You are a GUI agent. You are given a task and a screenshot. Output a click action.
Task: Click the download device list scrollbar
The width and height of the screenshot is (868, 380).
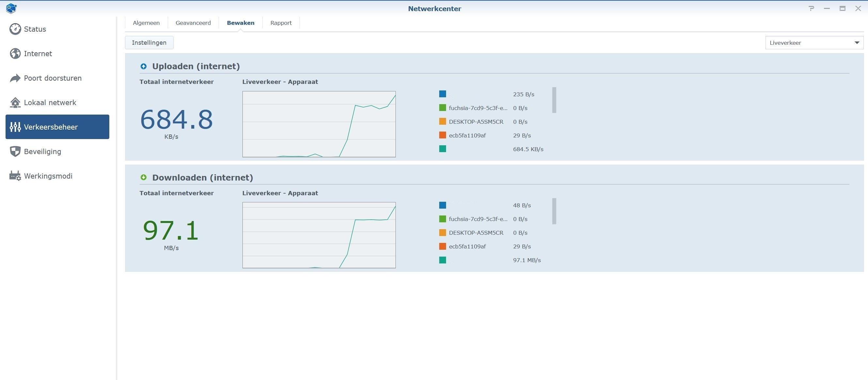click(554, 211)
